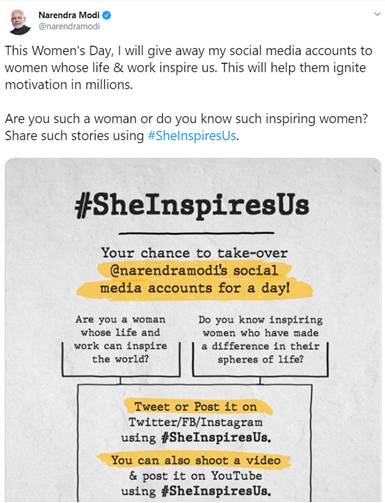The image size is (385, 503).
Task: Click '& post it on YouTube' line
Action: (x=196, y=476)
